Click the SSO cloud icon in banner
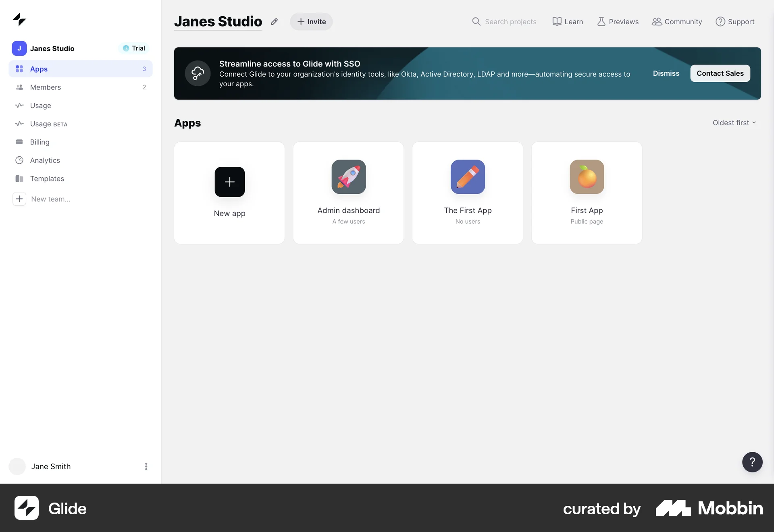Screen dimensions: 774x532 (197, 73)
